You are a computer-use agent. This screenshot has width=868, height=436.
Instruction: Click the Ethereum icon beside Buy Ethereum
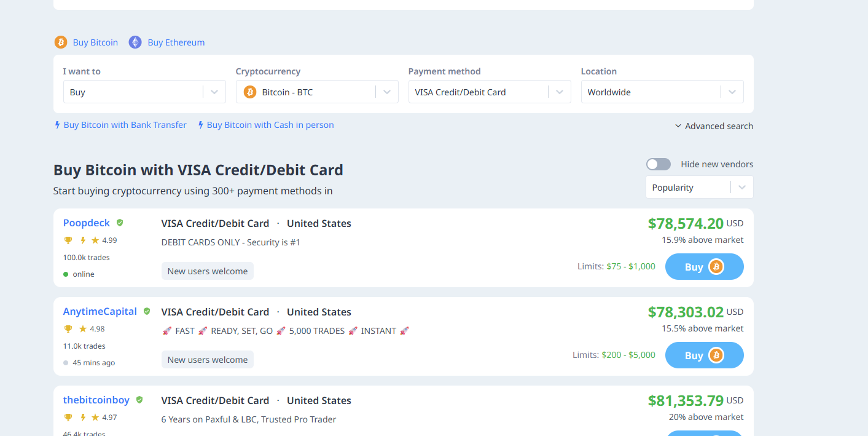coord(135,42)
